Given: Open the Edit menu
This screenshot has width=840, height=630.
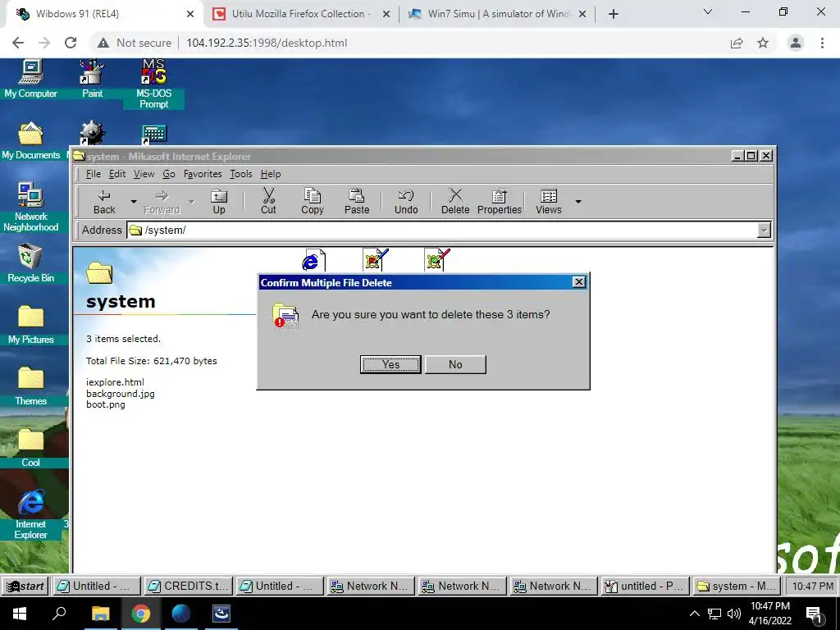Looking at the screenshot, I should click(117, 174).
